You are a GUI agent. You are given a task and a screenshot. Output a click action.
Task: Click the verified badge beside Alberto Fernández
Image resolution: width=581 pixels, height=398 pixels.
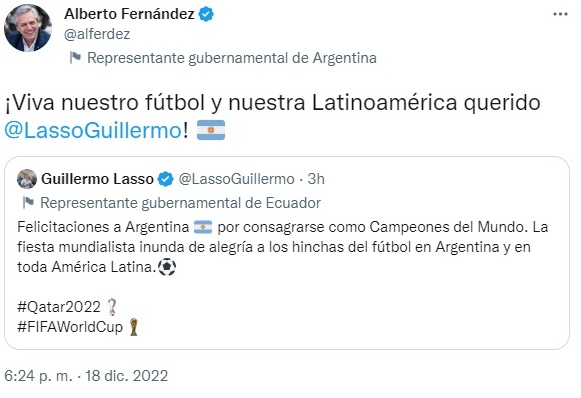coord(206,14)
